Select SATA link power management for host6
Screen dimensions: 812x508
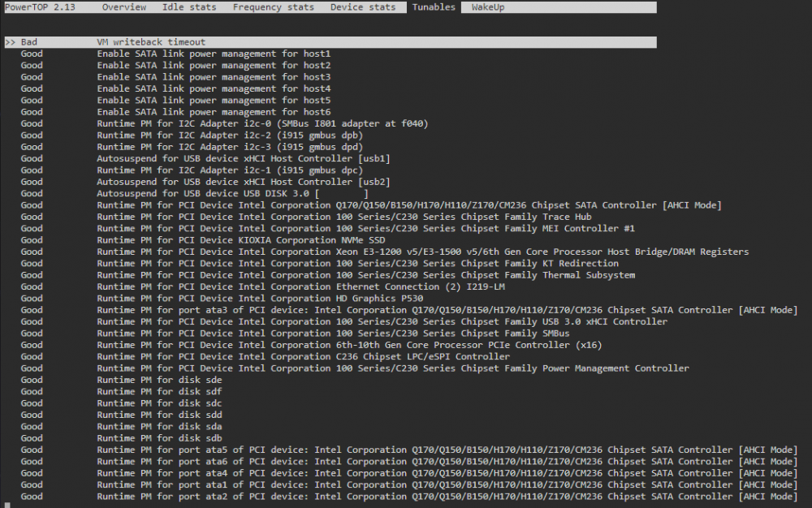tap(214, 112)
